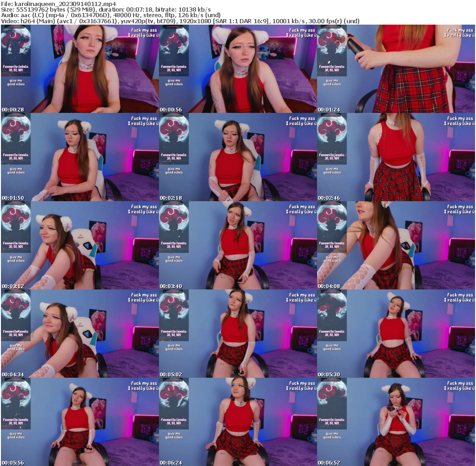Open the frame preview at 00:02:46

(396, 157)
